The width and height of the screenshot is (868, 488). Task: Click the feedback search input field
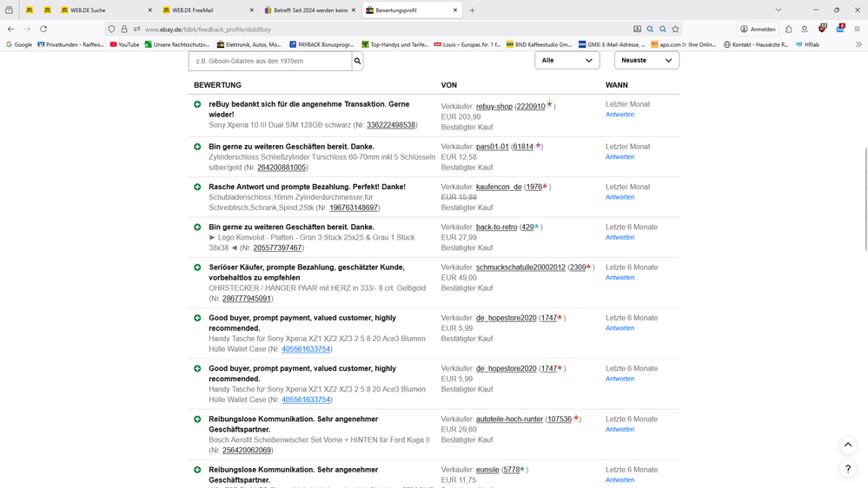point(270,61)
